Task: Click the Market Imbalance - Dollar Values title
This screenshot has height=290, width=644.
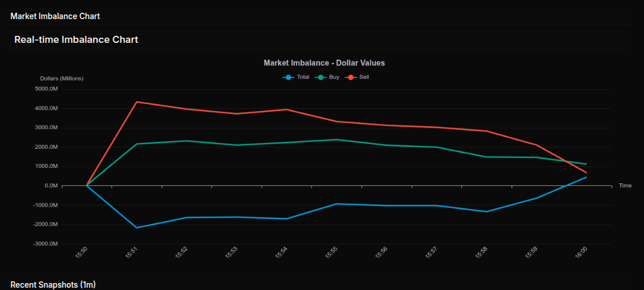Action: [324, 63]
